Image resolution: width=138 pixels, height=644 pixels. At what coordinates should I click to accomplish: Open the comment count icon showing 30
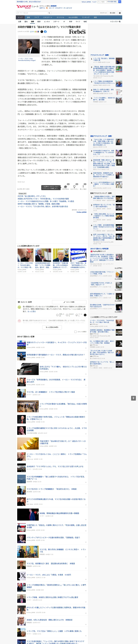[32, 32]
